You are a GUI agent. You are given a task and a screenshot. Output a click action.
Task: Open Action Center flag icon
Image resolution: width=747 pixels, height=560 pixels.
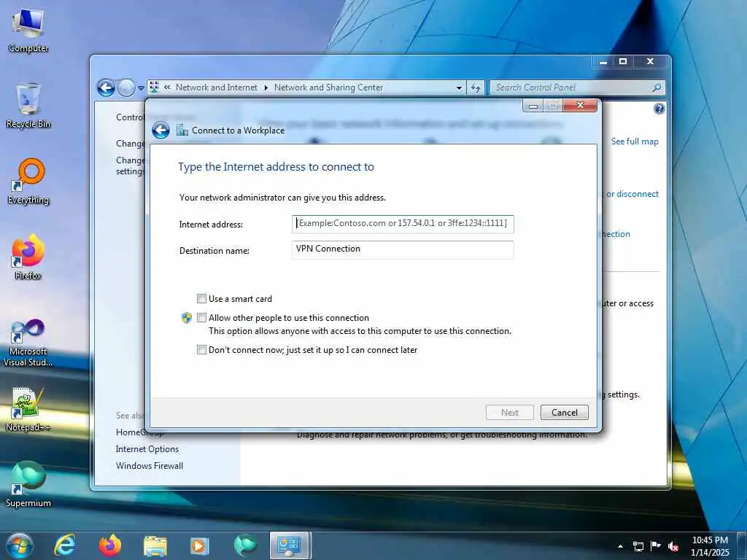[x=656, y=545]
